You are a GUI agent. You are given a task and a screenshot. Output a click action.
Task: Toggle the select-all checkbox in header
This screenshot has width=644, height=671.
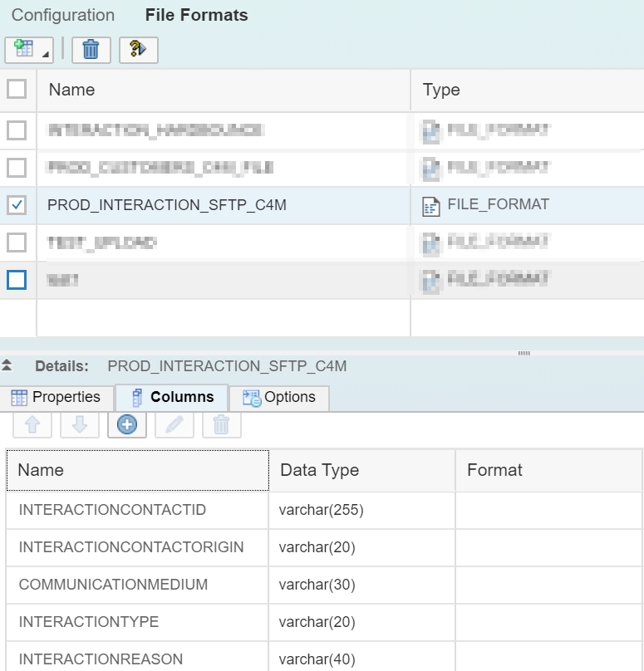point(17,89)
